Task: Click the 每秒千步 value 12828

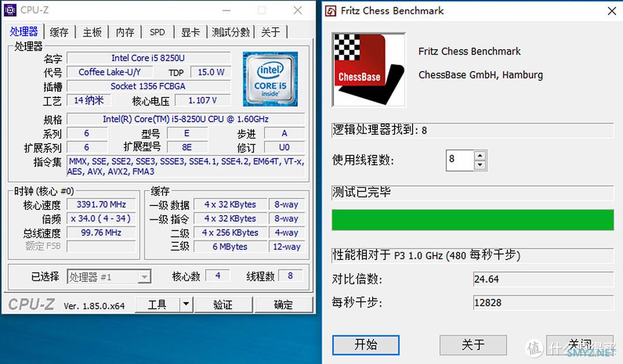Action: (543, 302)
